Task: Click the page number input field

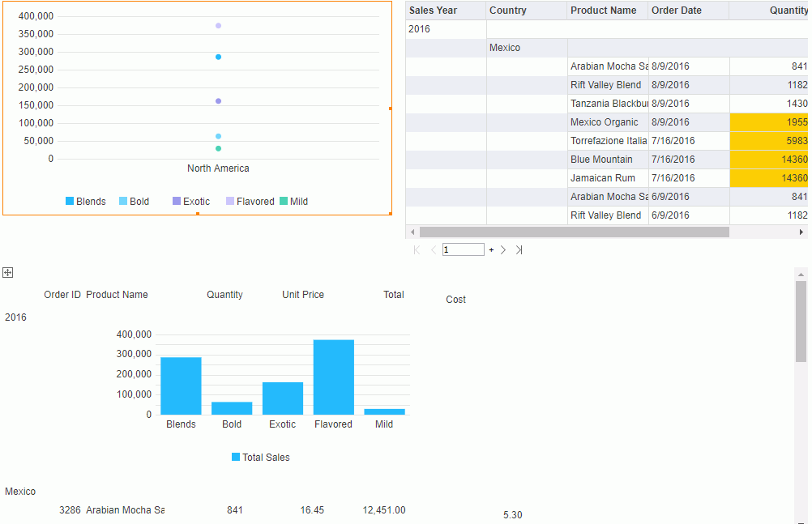Action: coord(463,250)
